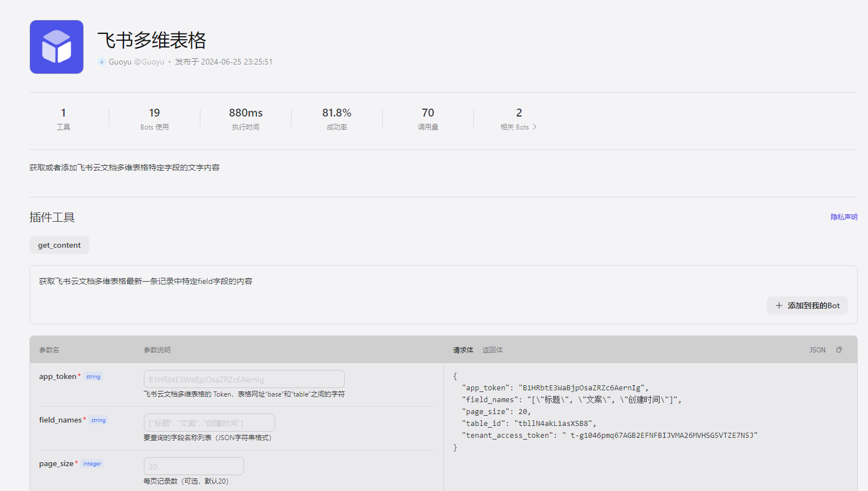This screenshot has width=868, height=491.
Task: Select the get_content tool tab
Action: [59, 245]
